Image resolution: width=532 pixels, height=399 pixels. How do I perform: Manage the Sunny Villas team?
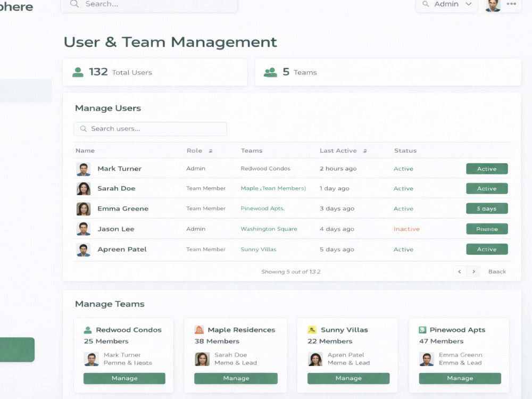pos(348,378)
